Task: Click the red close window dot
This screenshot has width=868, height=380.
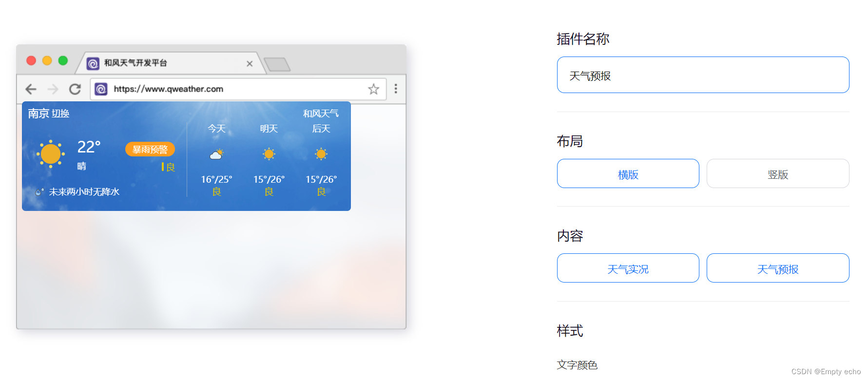Action: click(x=31, y=60)
